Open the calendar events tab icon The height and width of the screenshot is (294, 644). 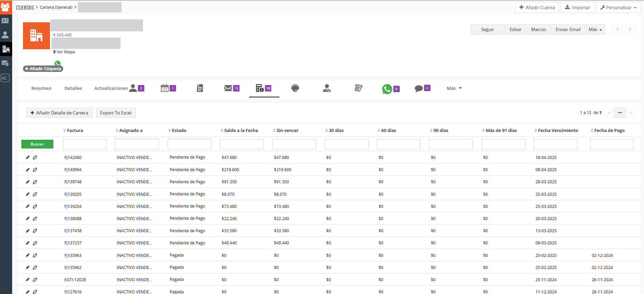pos(165,88)
